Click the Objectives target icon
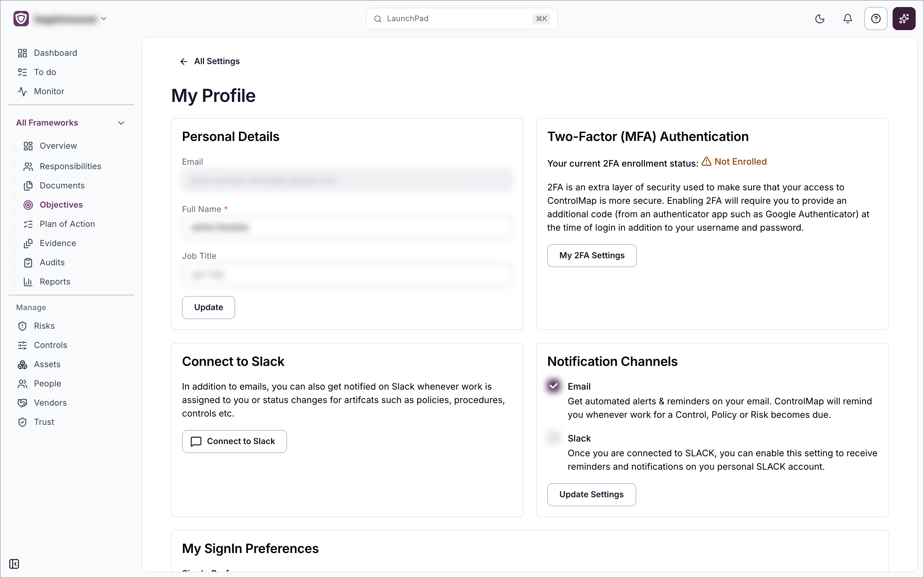Image resolution: width=924 pixels, height=578 pixels. (28, 205)
